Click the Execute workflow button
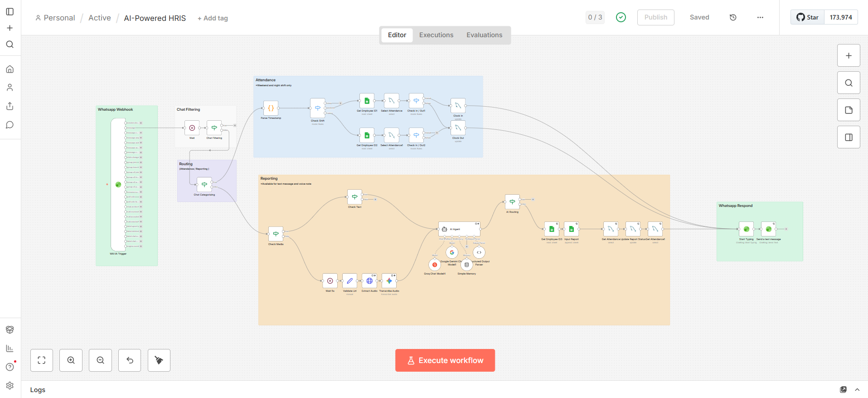 tap(445, 360)
